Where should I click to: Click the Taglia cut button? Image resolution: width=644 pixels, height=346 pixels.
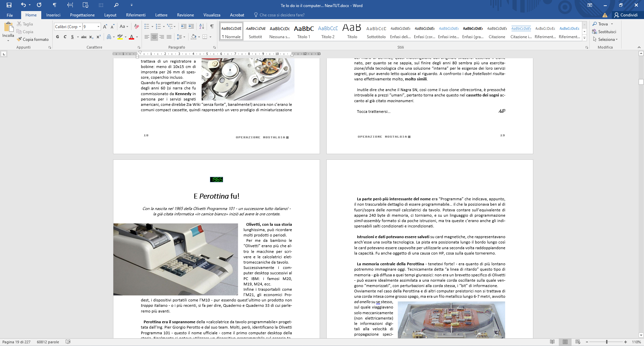(25, 24)
